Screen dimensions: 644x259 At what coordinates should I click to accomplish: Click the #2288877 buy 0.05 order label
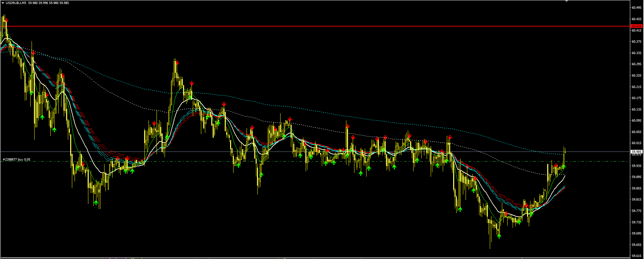(16, 160)
